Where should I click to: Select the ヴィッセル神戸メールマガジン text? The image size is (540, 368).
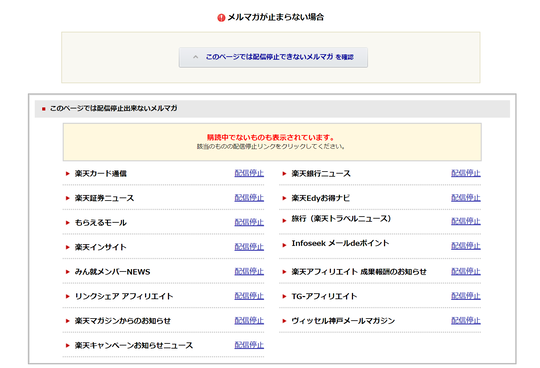(343, 321)
